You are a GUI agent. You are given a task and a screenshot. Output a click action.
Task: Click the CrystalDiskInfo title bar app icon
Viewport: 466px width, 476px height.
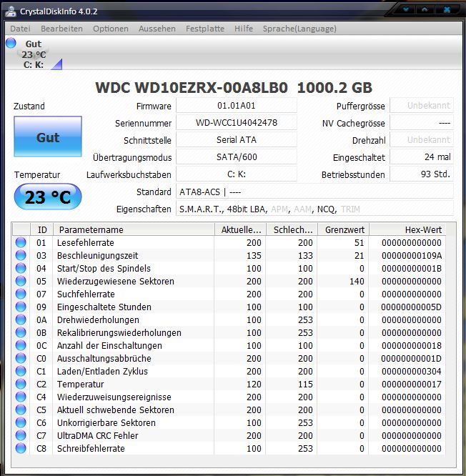point(11,11)
